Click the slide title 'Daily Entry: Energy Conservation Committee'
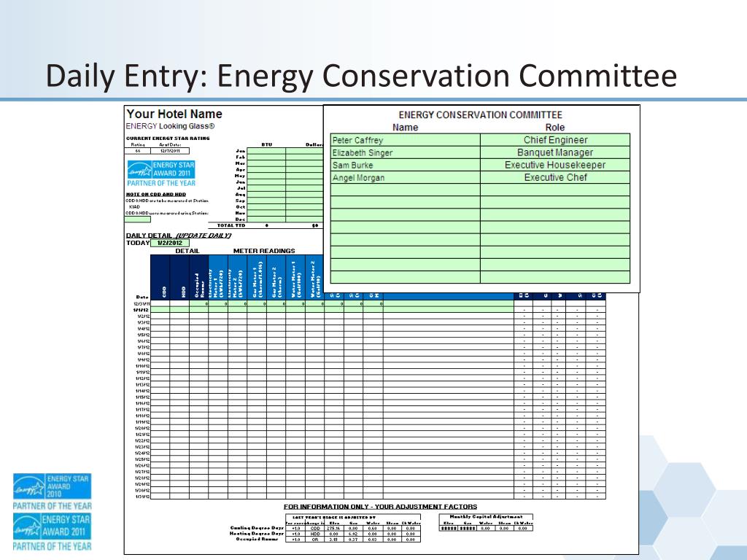Screen dimensions: 747x560 click(x=361, y=76)
